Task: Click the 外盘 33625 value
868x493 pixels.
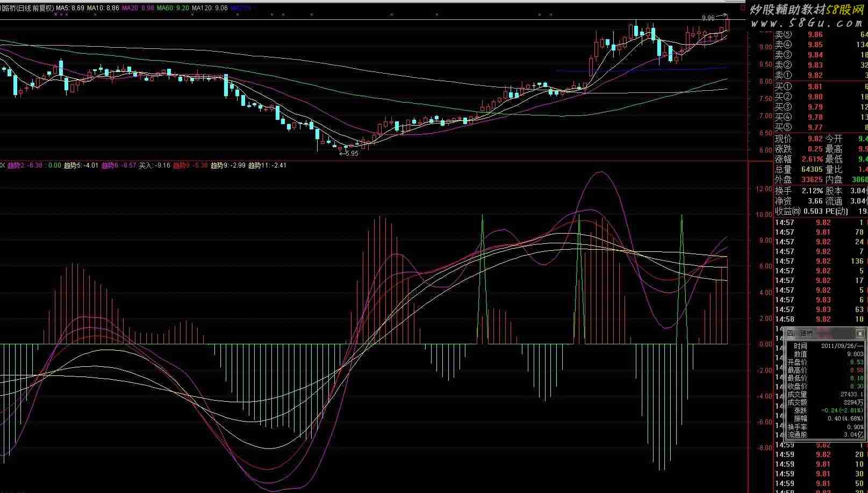Action: [812, 179]
